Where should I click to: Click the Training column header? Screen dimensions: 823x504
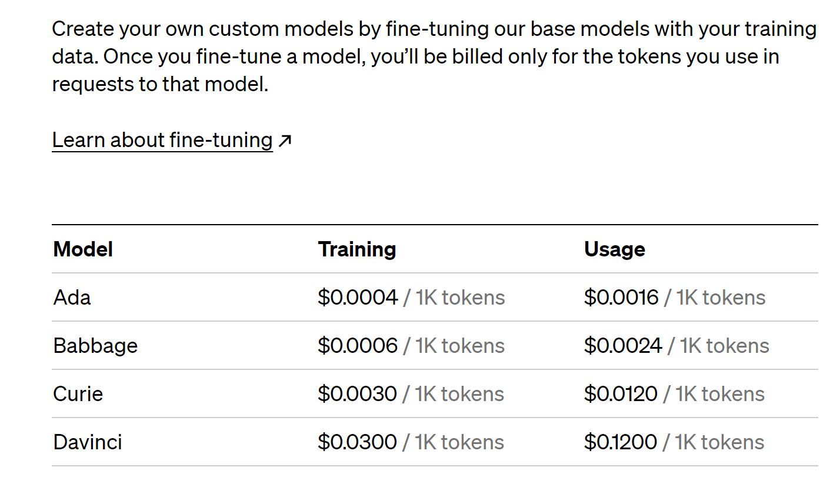(x=357, y=249)
